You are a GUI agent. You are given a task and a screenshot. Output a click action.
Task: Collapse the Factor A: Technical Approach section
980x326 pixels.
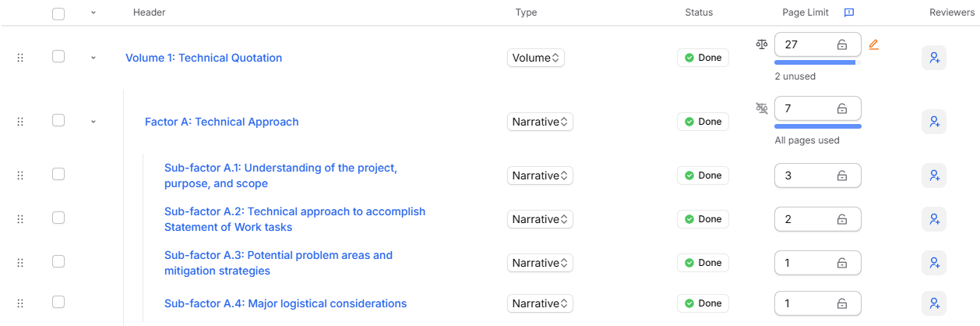[x=93, y=122]
